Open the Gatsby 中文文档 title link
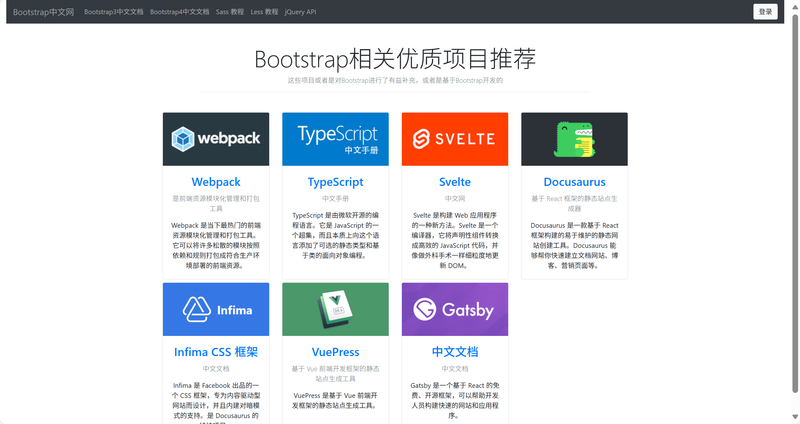This screenshot has height=424, width=800. pos(455,352)
